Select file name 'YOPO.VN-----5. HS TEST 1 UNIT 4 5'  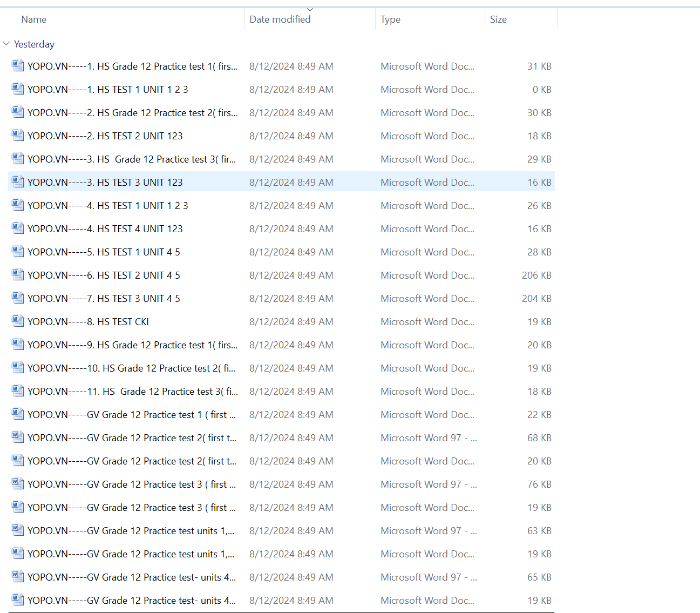(104, 252)
